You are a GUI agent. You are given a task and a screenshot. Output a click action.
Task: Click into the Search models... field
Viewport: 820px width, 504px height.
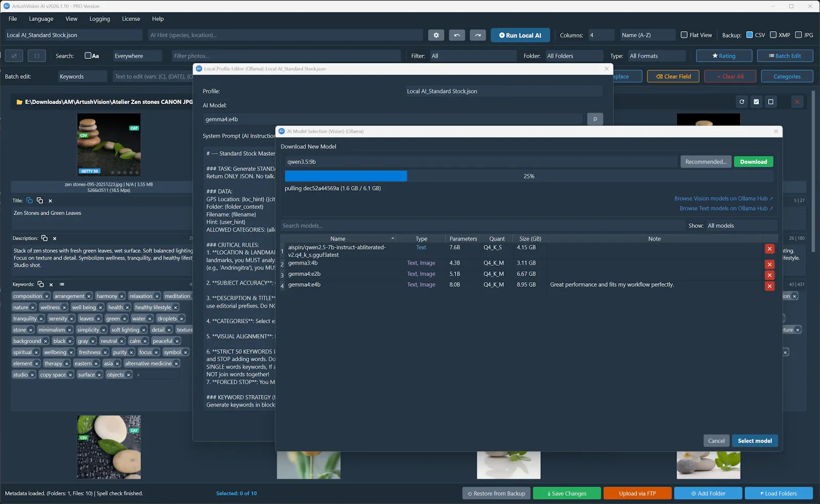483,226
